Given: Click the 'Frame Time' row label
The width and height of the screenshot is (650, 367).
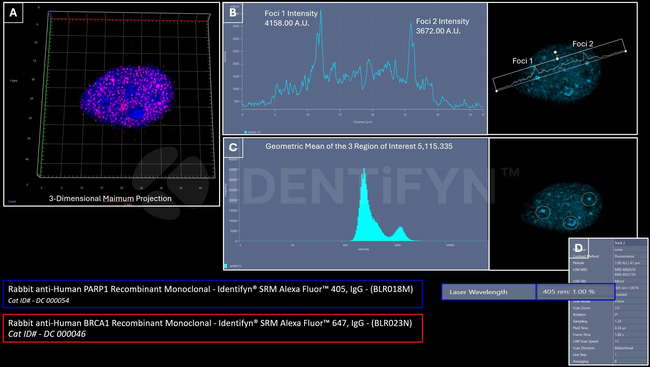Looking at the screenshot, I should coord(582,335).
